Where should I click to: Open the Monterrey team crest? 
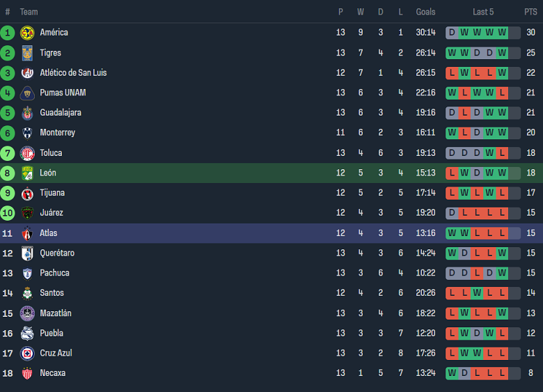[27, 133]
